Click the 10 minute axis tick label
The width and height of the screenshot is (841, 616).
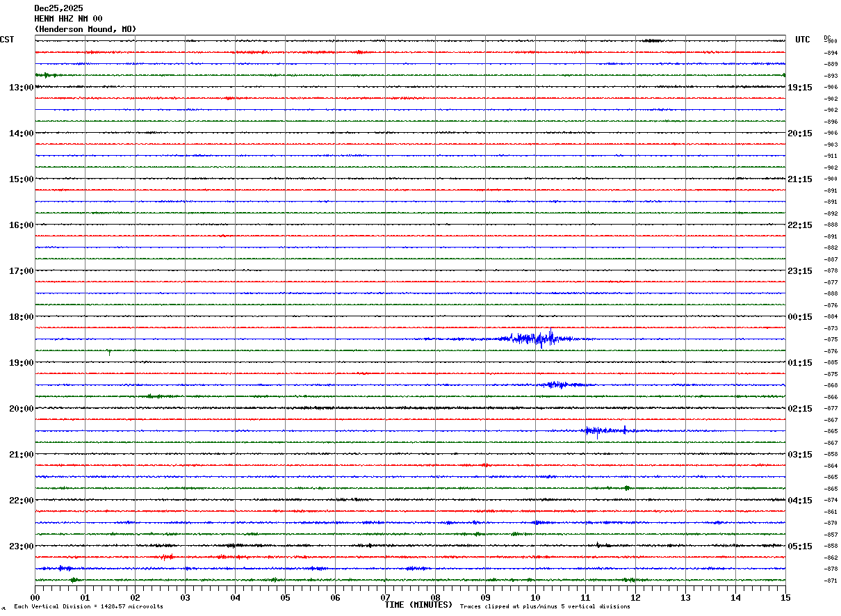coord(535,597)
